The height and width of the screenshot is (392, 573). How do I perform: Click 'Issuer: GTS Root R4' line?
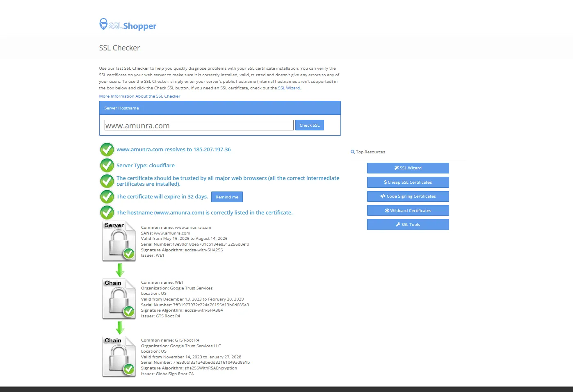(x=160, y=316)
